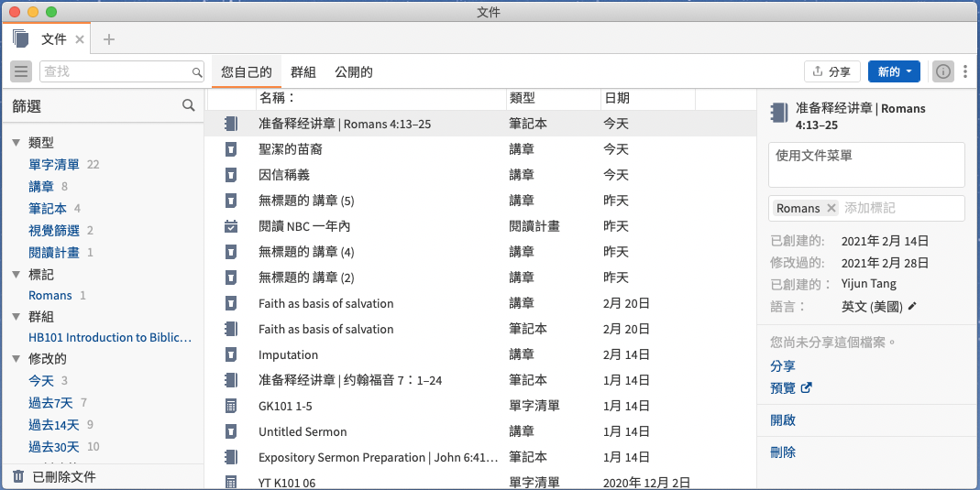Image resolution: width=980 pixels, height=490 pixels.
Task: Switch to the 群組 tab
Action: click(x=303, y=71)
